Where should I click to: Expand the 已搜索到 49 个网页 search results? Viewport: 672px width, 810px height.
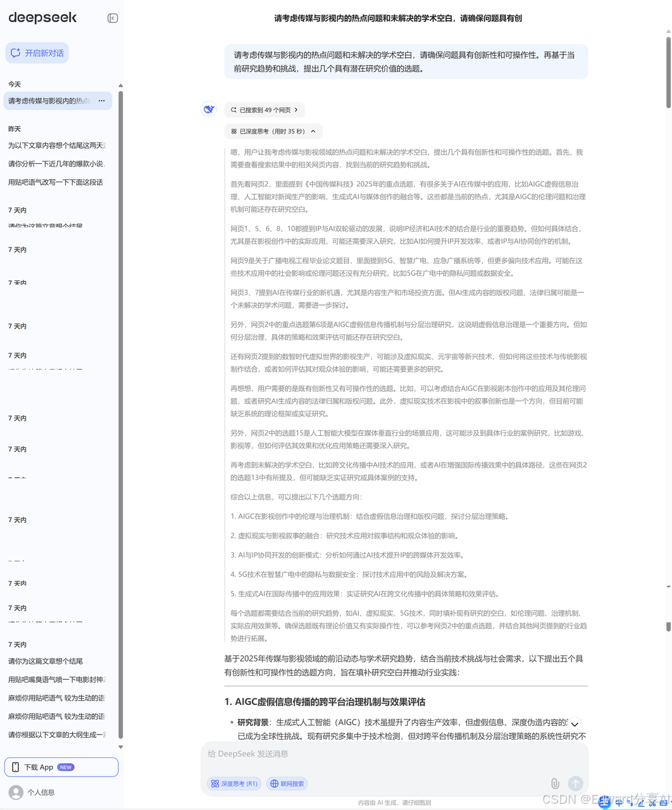point(264,110)
